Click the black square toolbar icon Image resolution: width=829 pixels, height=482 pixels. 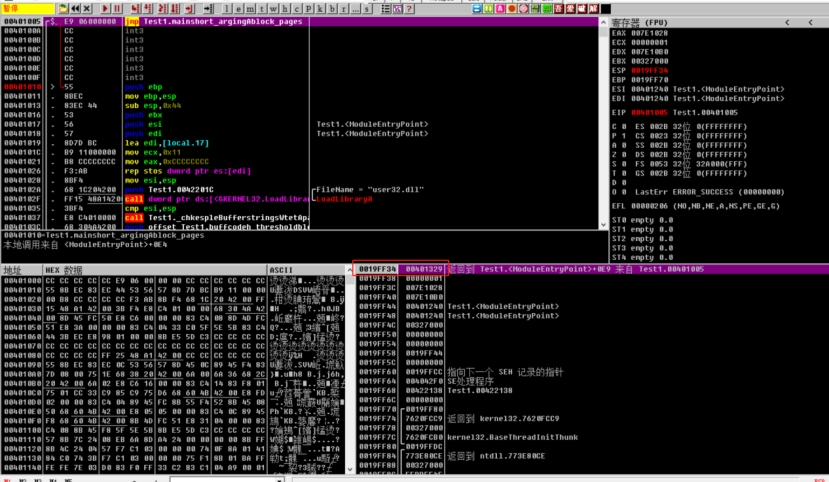[x=605, y=9]
